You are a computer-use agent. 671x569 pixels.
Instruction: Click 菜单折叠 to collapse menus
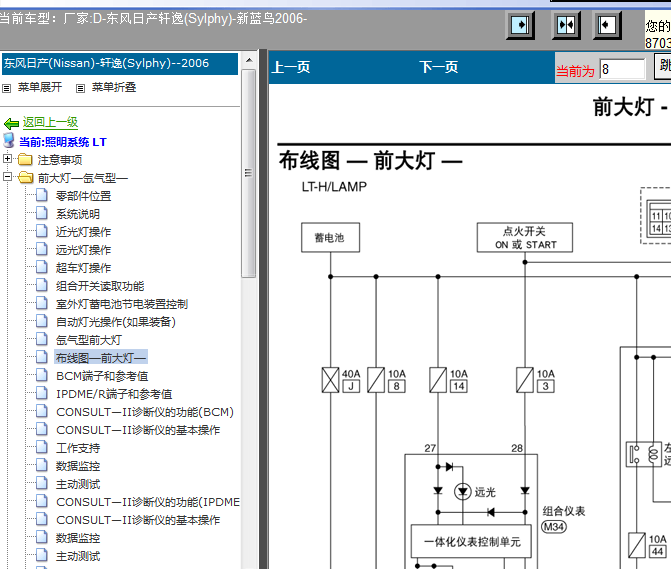(114, 87)
